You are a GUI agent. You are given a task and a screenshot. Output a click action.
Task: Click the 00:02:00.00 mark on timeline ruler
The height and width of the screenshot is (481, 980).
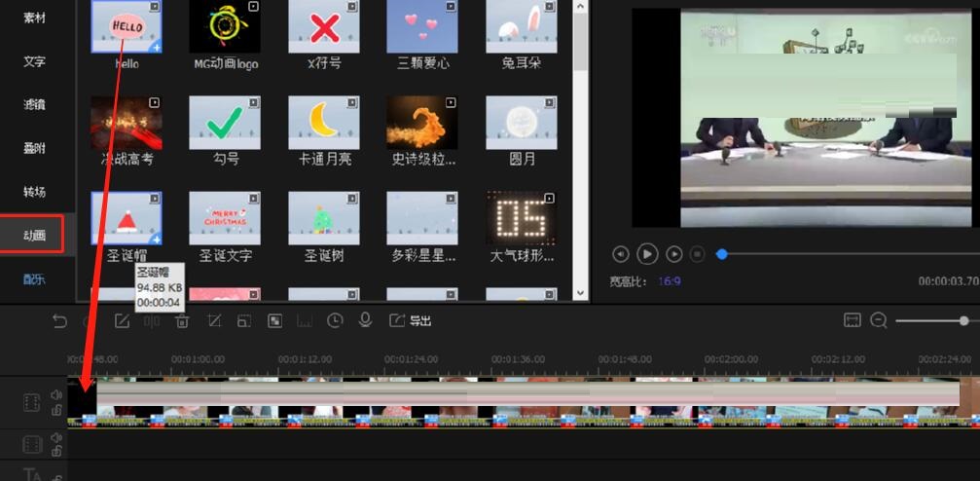pos(731,359)
